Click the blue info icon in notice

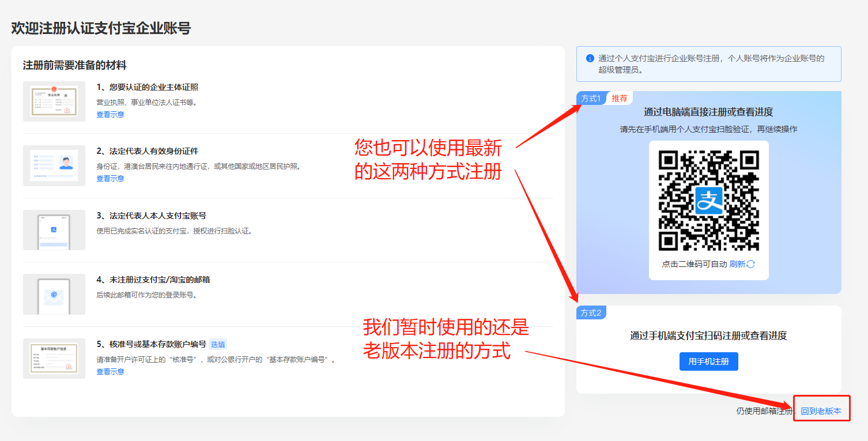[590, 58]
